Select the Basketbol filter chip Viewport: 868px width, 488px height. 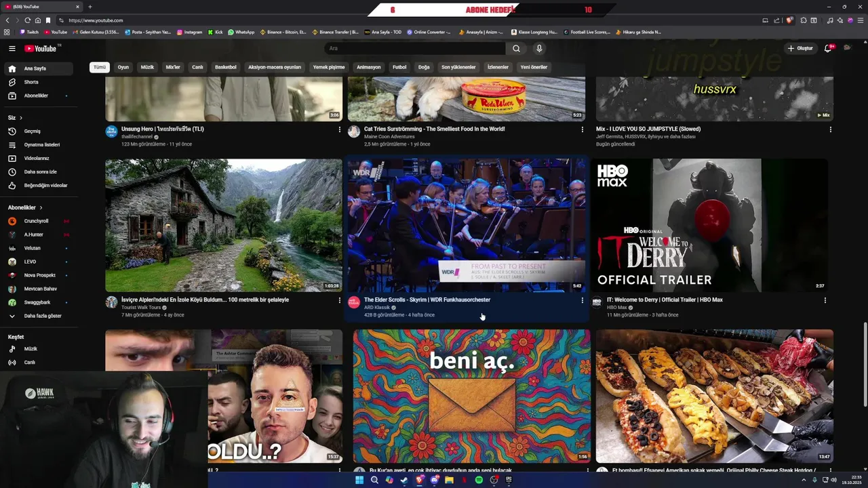[x=226, y=67]
